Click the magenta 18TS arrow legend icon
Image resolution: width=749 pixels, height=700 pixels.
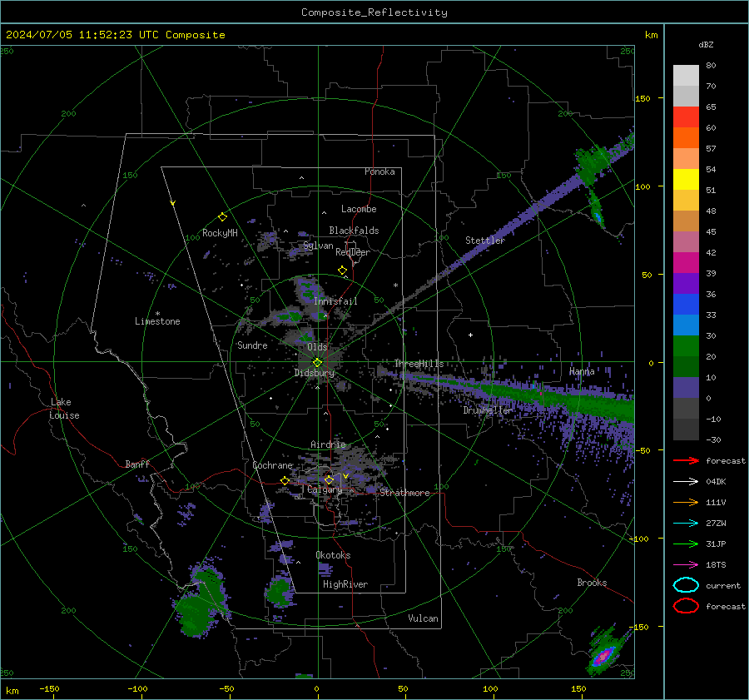[x=686, y=565]
